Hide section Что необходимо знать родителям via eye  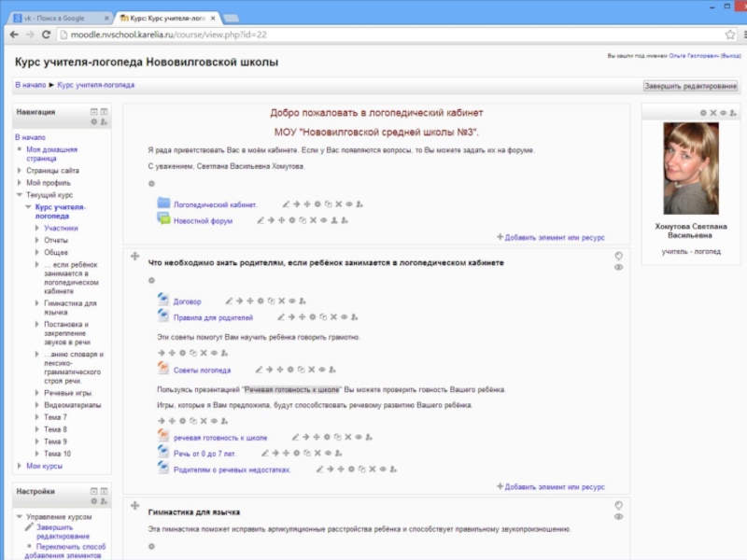618,267
